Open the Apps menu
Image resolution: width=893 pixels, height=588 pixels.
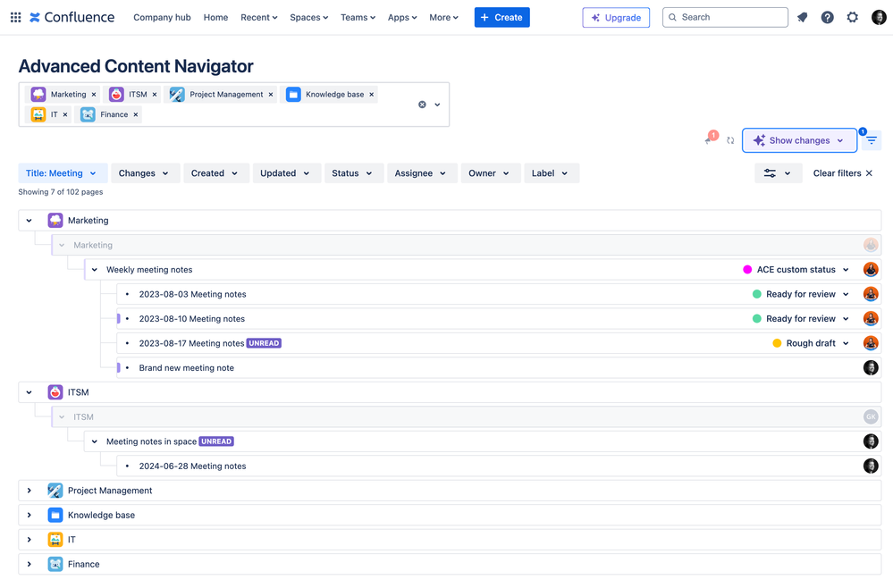click(402, 17)
